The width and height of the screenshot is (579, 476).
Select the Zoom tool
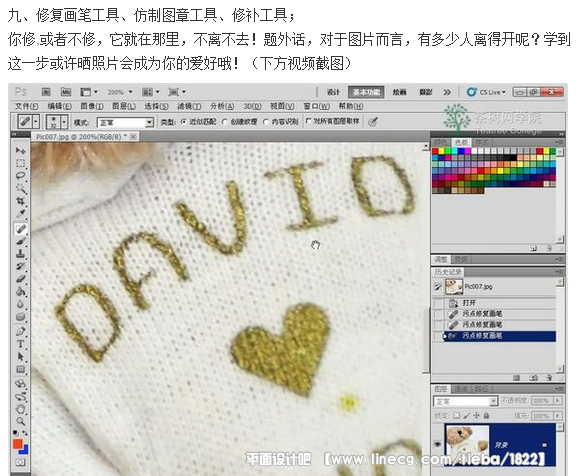(20, 421)
